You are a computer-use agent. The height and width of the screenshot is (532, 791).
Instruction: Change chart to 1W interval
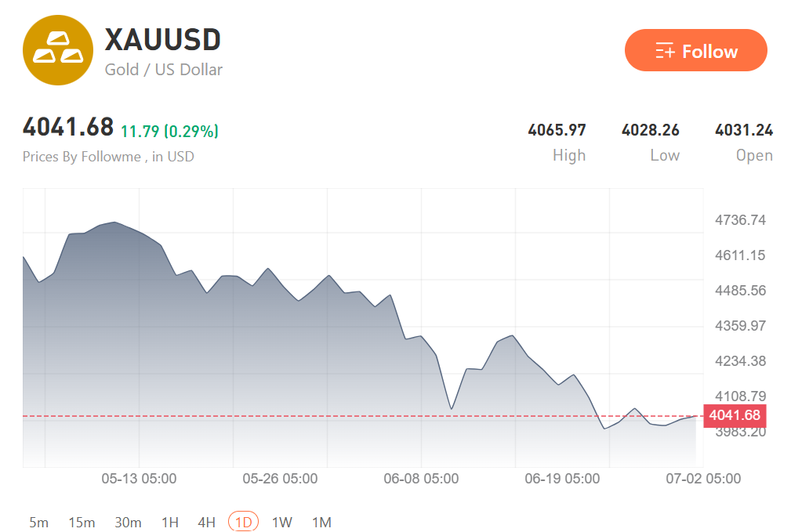pyautogui.click(x=282, y=522)
